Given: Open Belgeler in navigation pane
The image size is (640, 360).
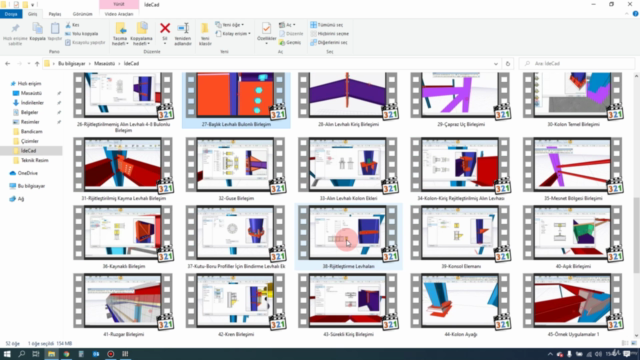Looking at the screenshot, I should point(29,112).
